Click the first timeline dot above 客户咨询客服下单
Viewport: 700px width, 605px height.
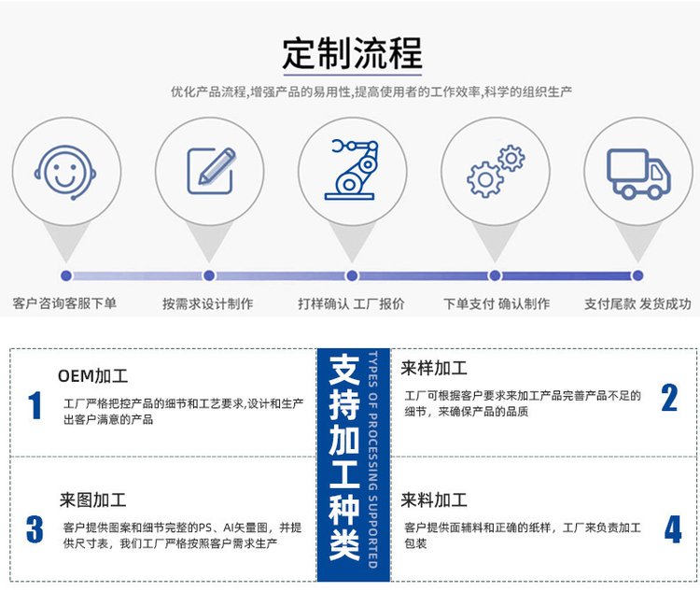(x=66, y=275)
